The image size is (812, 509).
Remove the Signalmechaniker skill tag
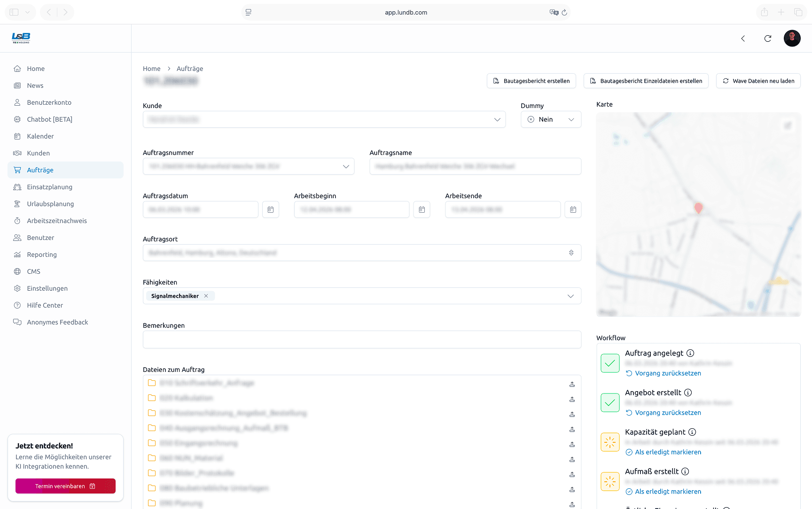(x=206, y=296)
